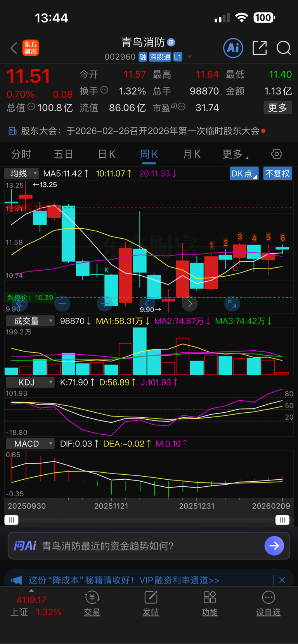
Task: Tap the megaphone promo icon
Action: coord(17,580)
